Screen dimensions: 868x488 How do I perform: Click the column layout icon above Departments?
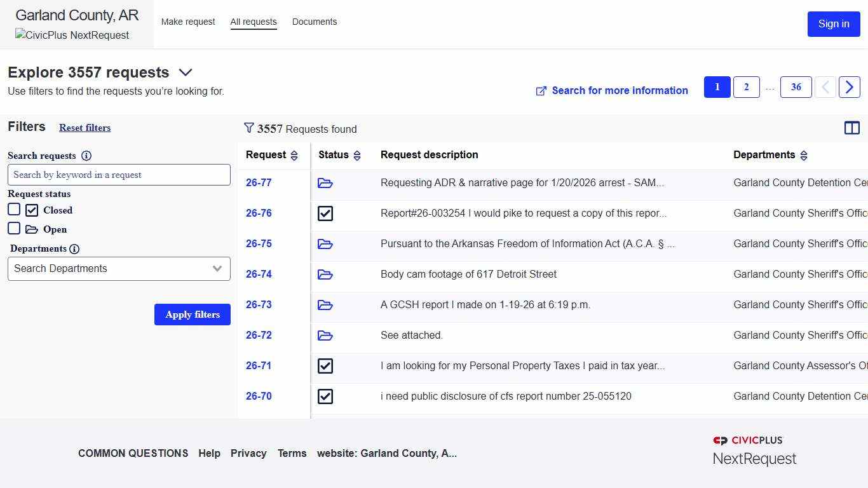point(852,128)
